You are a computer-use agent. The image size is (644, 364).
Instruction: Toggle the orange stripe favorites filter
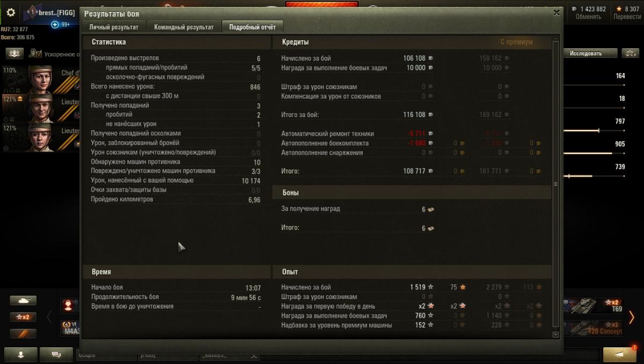pos(23,333)
